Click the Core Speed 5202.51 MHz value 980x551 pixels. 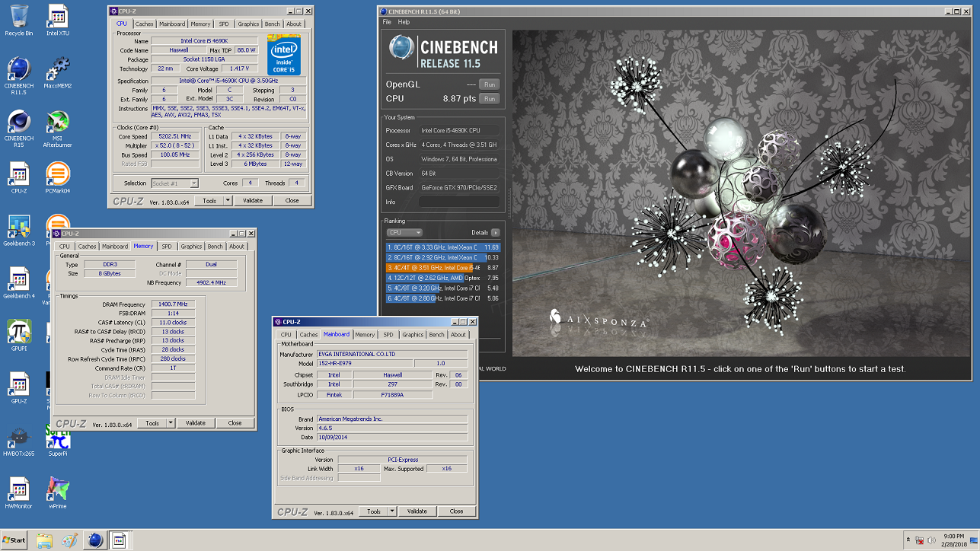(x=174, y=137)
